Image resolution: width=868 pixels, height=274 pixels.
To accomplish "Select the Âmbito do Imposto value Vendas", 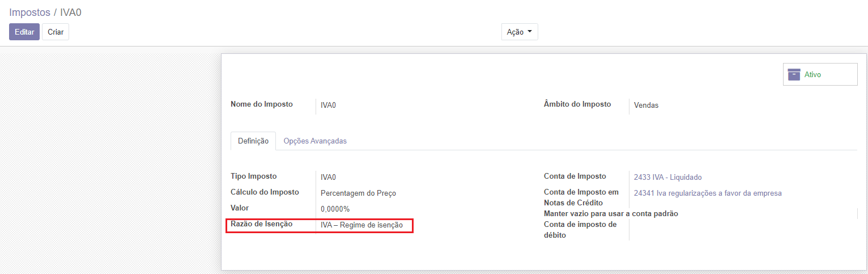I will (646, 105).
